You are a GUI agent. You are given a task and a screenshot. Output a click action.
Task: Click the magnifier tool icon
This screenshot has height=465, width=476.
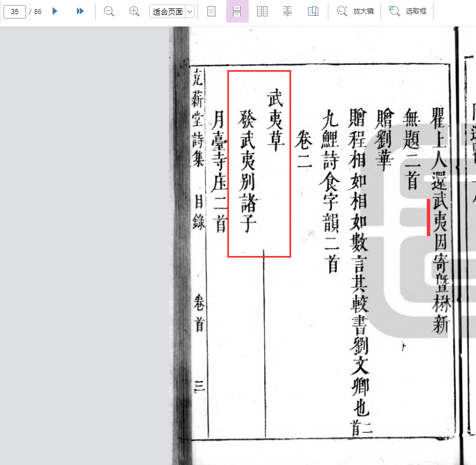pos(342,11)
